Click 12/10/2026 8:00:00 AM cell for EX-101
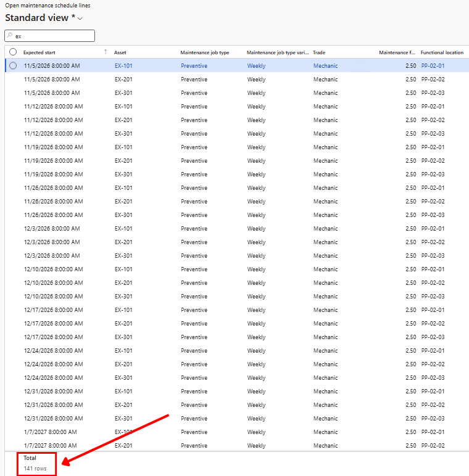The image size is (469, 476). tap(54, 269)
